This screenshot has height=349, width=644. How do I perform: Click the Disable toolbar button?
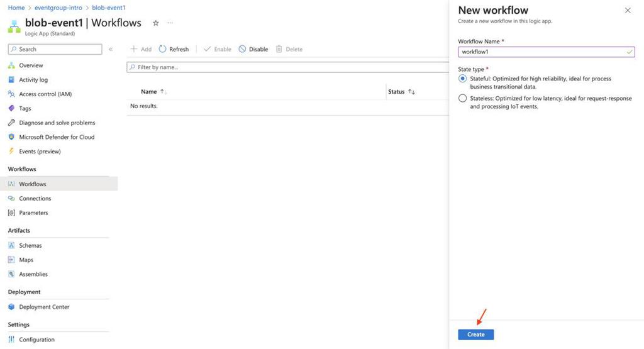click(x=253, y=49)
